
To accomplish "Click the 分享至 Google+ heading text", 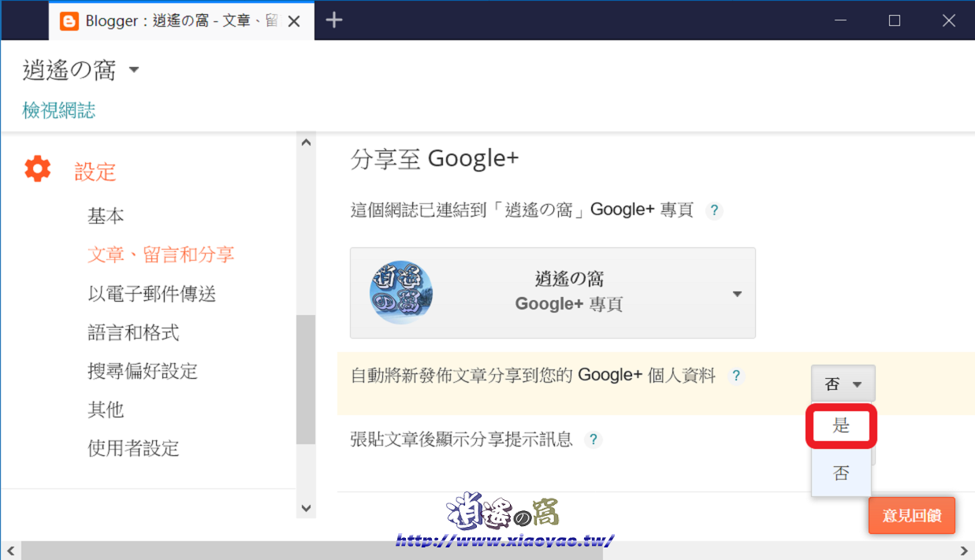I will click(x=434, y=158).
